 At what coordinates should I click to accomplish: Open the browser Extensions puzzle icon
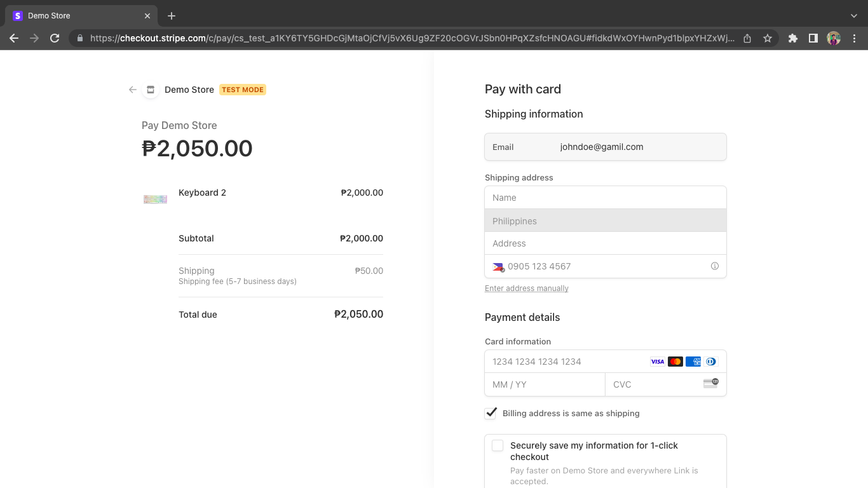click(x=792, y=38)
